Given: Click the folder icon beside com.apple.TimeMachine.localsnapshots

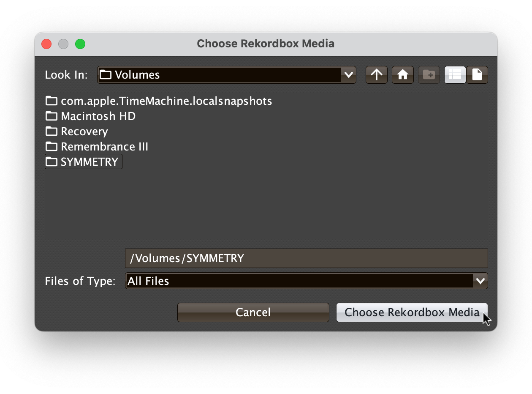Looking at the screenshot, I should click(52, 101).
